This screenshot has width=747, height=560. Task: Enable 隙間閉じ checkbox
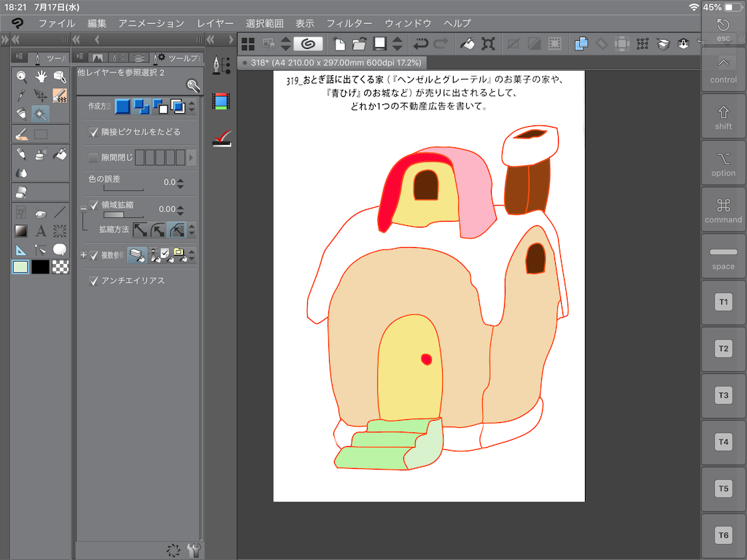tap(93, 157)
